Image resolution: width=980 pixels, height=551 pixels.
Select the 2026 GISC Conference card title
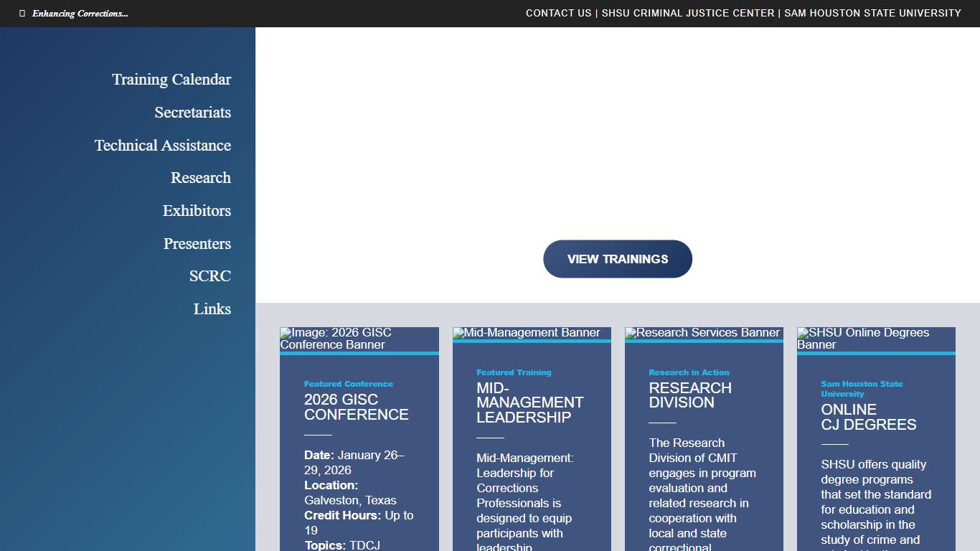[356, 407]
